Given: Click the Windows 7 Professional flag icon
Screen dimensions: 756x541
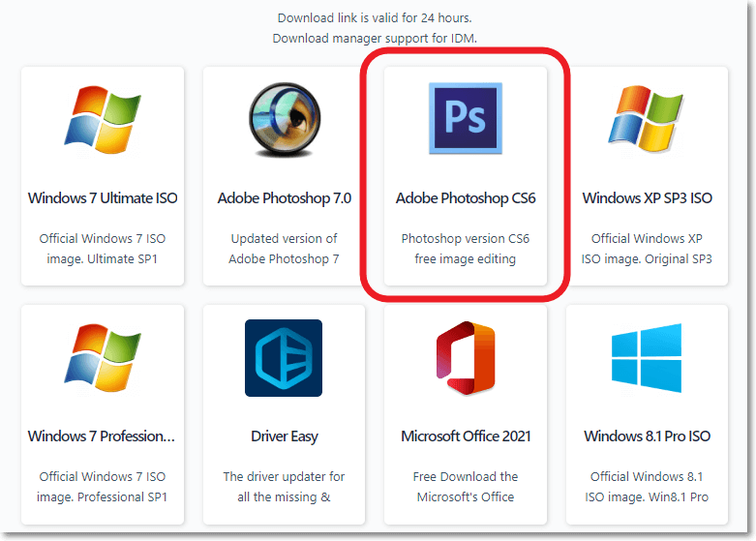Looking at the screenshot, I should tap(102, 358).
